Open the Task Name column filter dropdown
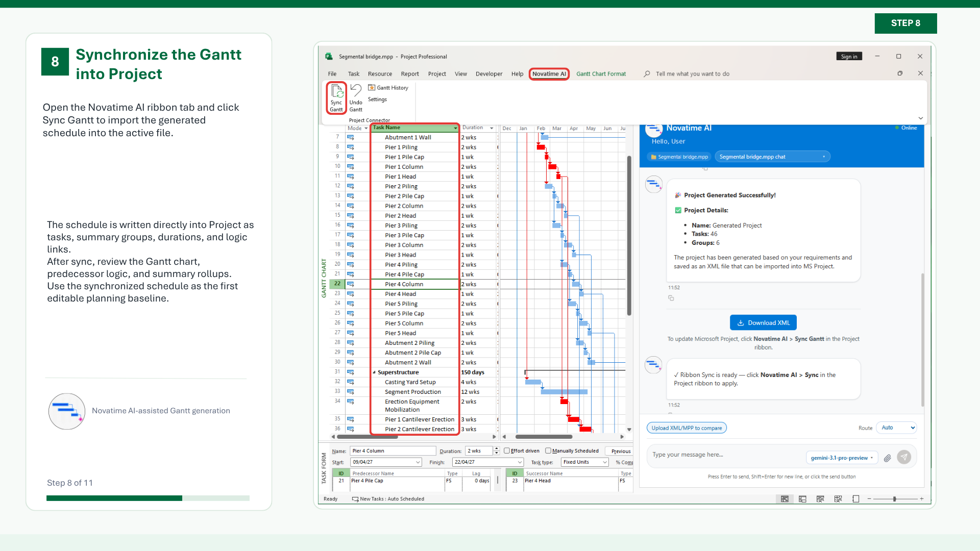This screenshot has height=551, width=980. (455, 128)
